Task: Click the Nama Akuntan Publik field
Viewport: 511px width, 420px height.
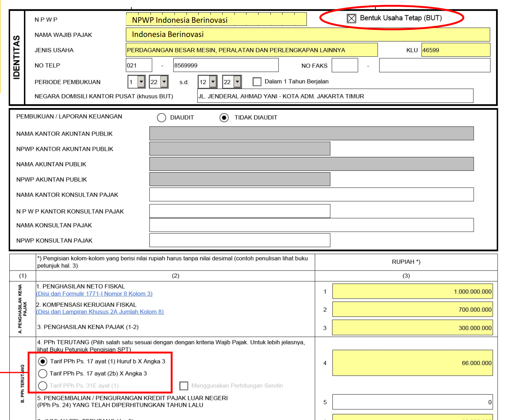Action: click(x=312, y=164)
